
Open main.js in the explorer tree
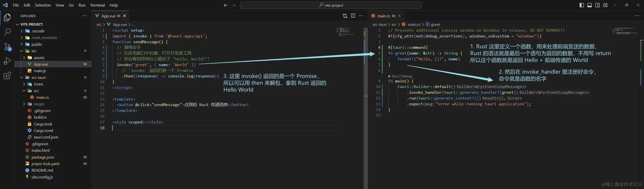pyautogui.click(x=53, y=71)
